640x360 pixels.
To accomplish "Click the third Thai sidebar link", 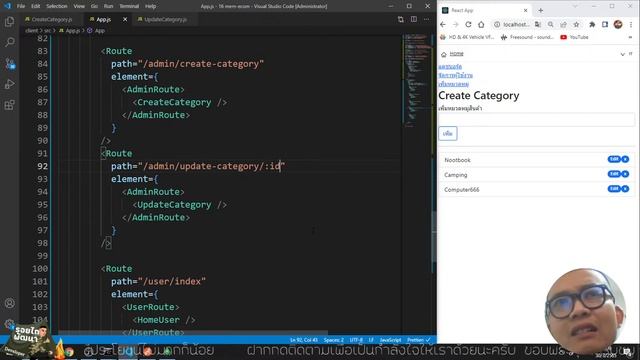I will click(x=453, y=84).
